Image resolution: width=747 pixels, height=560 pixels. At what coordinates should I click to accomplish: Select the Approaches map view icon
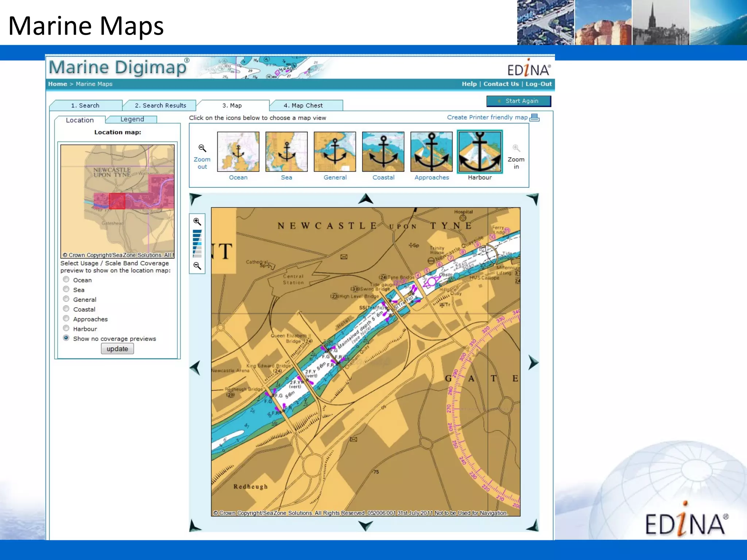point(431,152)
